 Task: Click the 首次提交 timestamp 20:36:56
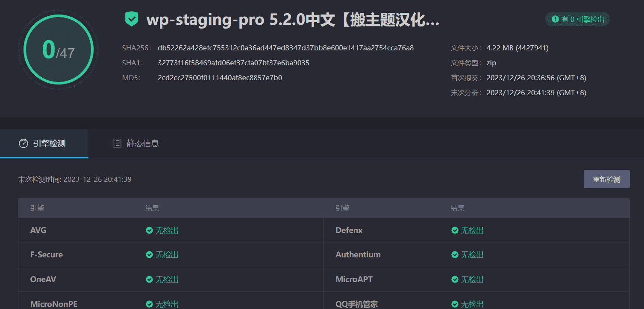[536, 78]
